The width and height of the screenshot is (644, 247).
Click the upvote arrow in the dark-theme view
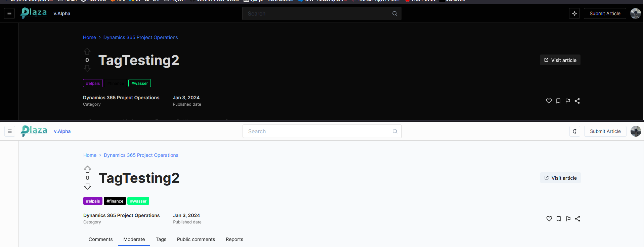(x=87, y=51)
